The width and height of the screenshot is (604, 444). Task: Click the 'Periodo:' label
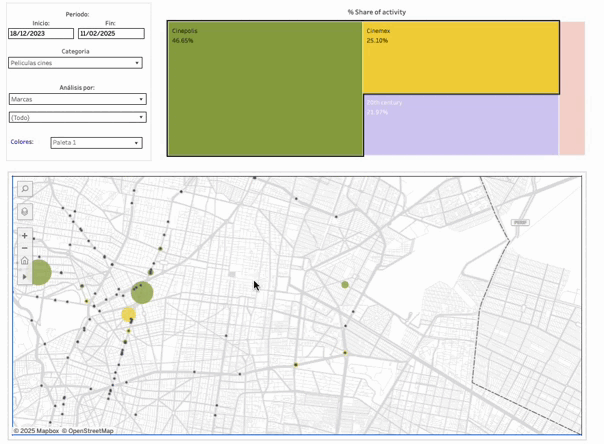click(x=77, y=14)
